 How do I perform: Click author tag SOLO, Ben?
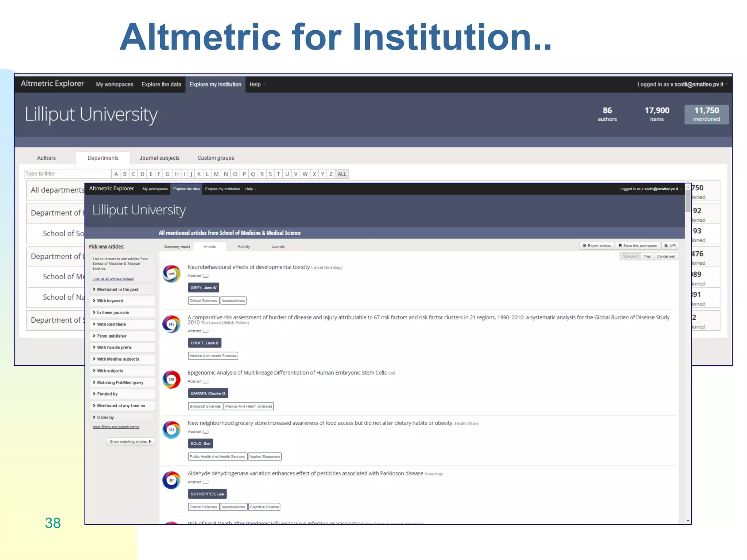(200, 444)
